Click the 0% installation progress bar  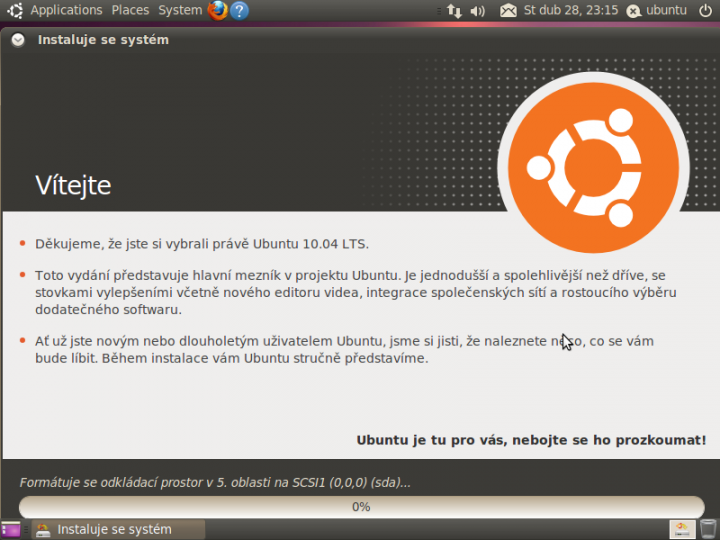click(x=361, y=507)
